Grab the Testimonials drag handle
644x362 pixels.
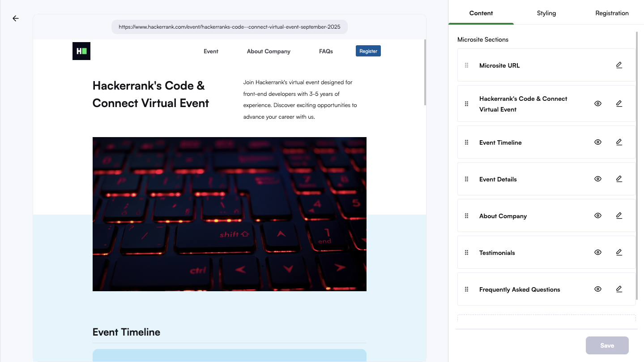466,253
